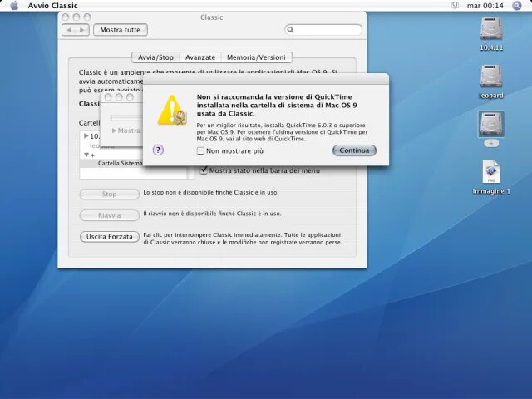Screen dimensions: 532x399
Task: Click the disabled Stop button
Action: (x=109, y=194)
